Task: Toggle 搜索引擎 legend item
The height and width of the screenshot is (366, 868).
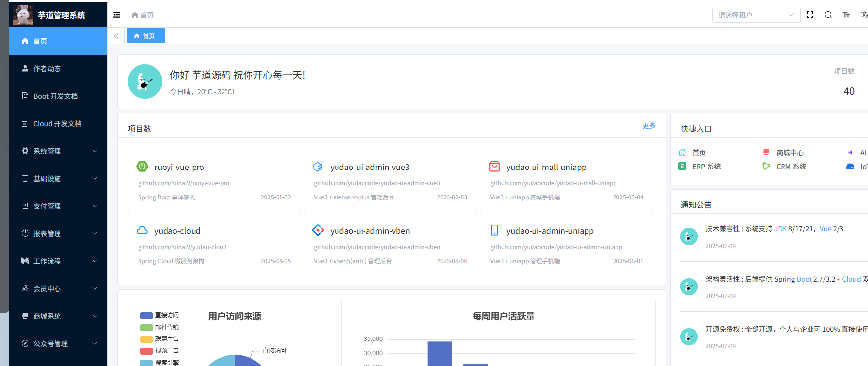Action: click(160, 363)
